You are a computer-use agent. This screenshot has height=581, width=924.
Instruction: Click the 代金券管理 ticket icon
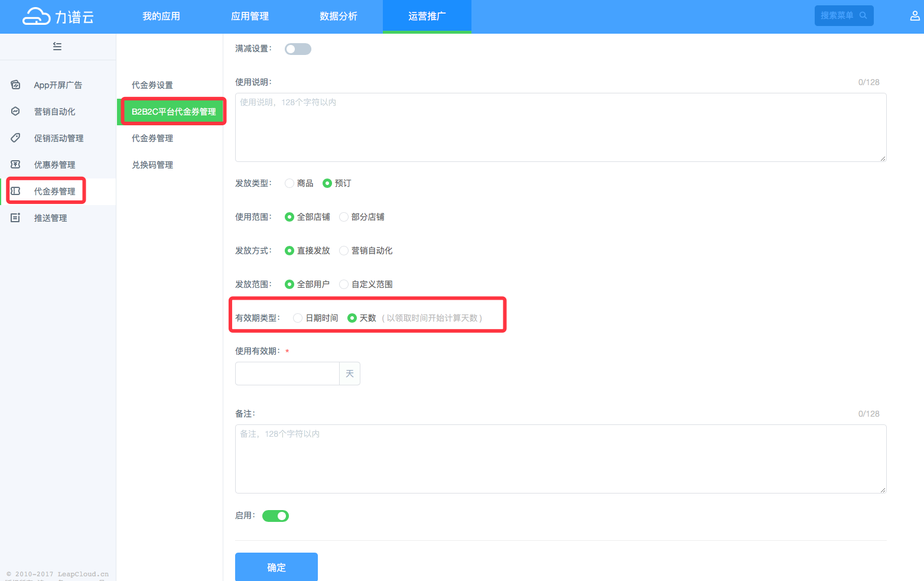[16, 191]
